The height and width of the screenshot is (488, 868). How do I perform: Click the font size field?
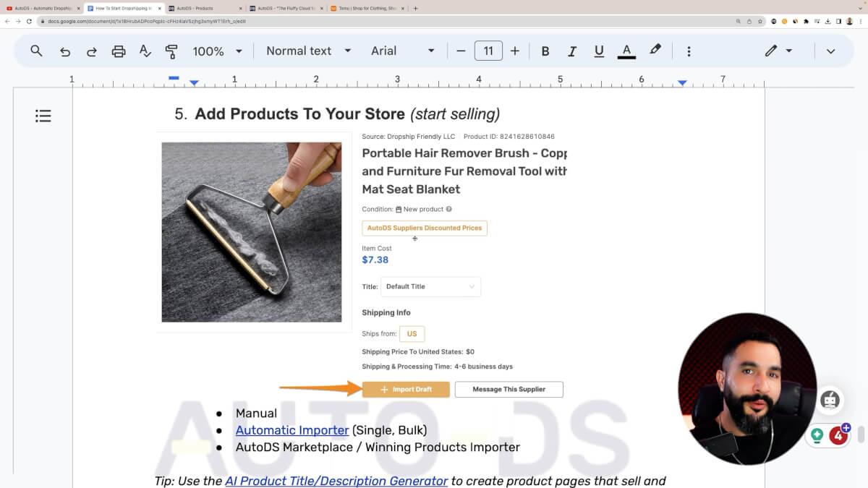[488, 51]
